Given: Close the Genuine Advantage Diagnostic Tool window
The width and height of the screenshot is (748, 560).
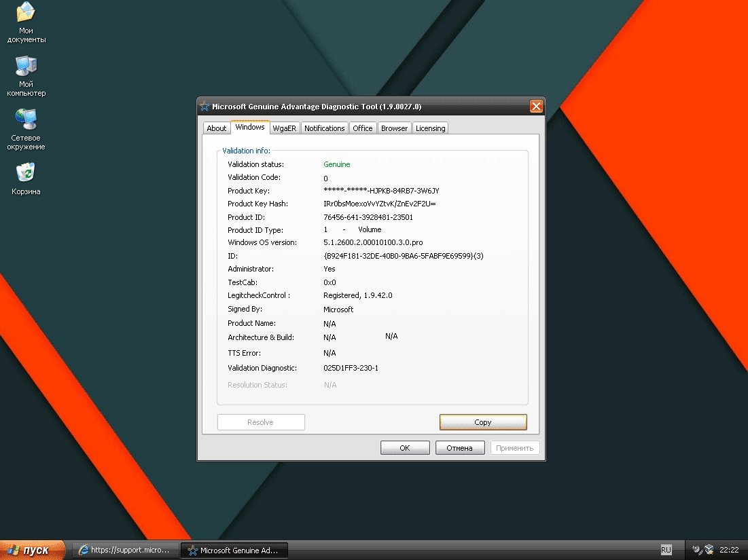Looking at the screenshot, I should pos(536,107).
